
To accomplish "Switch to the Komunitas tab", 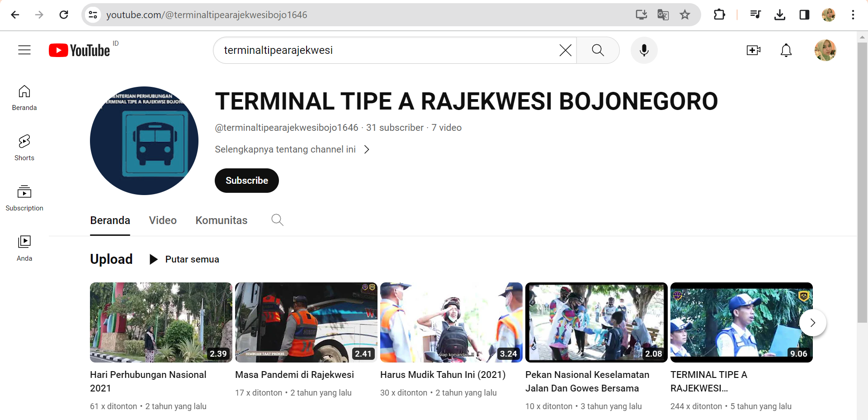I will pos(221,220).
